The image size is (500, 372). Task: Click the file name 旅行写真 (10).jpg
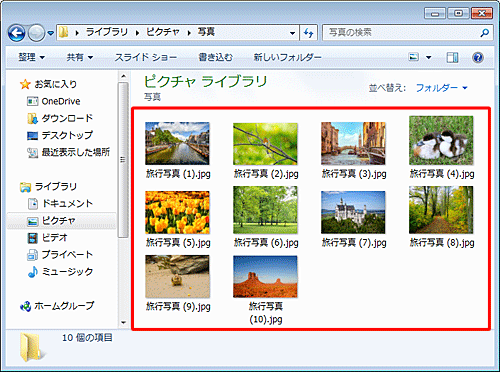coord(266,313)
